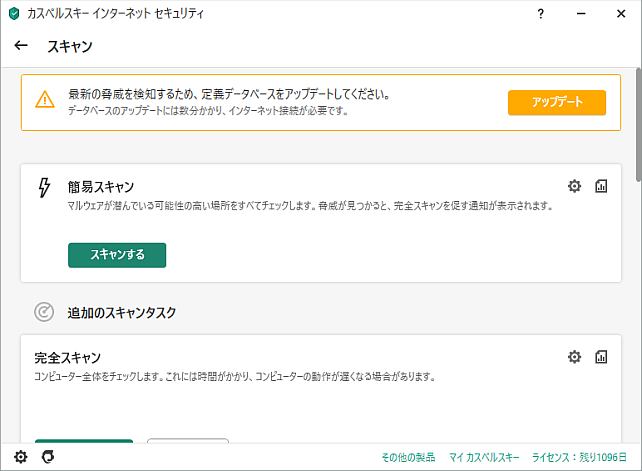Click the Kaspersky shield logo in title bar
The width and height of the screenshot is (642, 471).
14,14
